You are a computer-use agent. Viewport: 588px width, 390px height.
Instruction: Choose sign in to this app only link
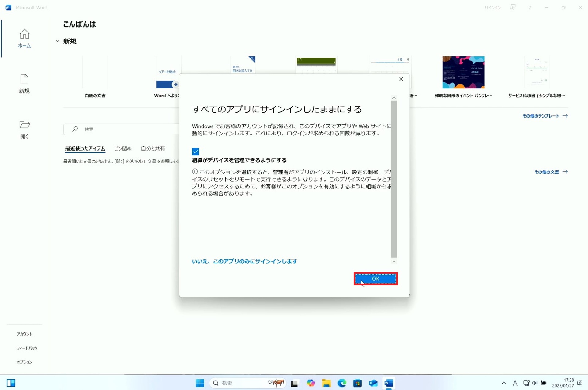click(x=244, y=261)
